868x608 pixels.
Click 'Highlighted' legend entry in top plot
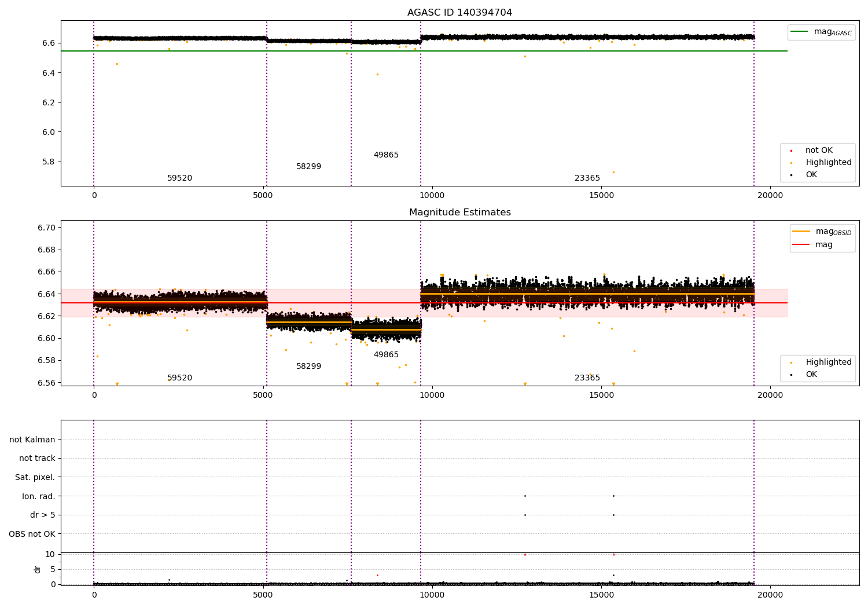tap(821, 163)
